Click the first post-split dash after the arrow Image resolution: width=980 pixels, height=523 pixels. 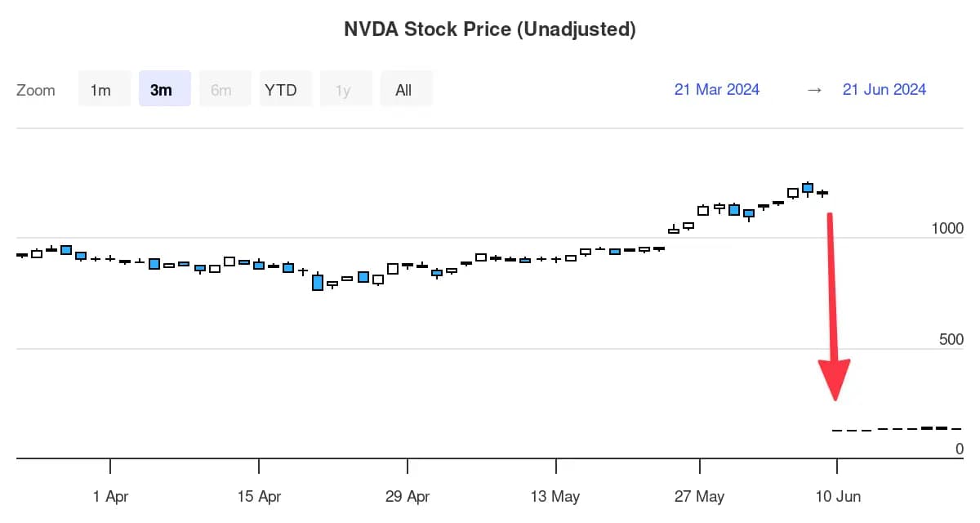837,430
